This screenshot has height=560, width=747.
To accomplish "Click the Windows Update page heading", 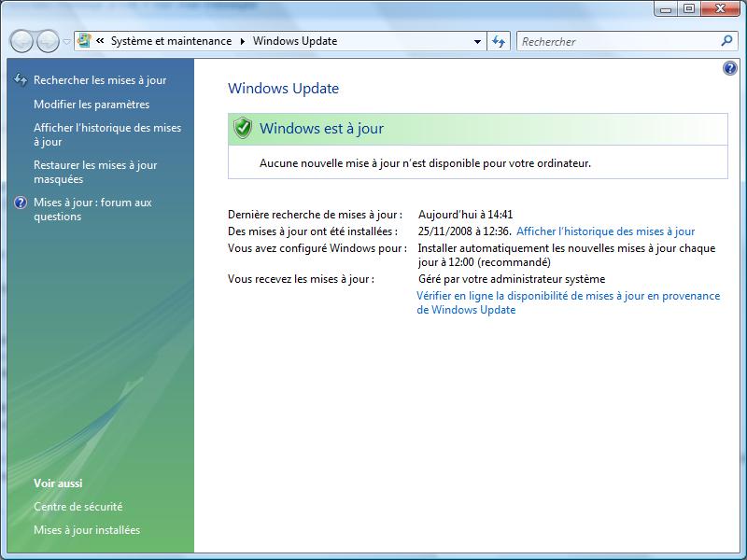I will tap(284, 89).
